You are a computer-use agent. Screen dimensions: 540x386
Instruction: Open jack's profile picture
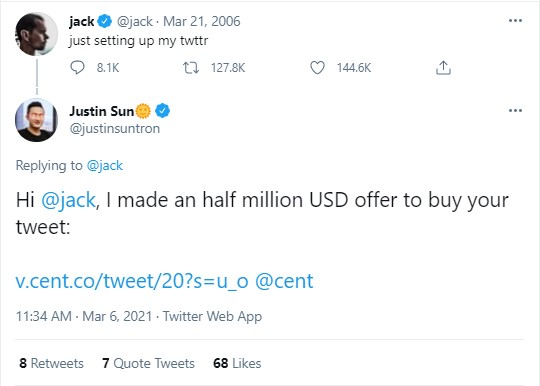(37, 34)
